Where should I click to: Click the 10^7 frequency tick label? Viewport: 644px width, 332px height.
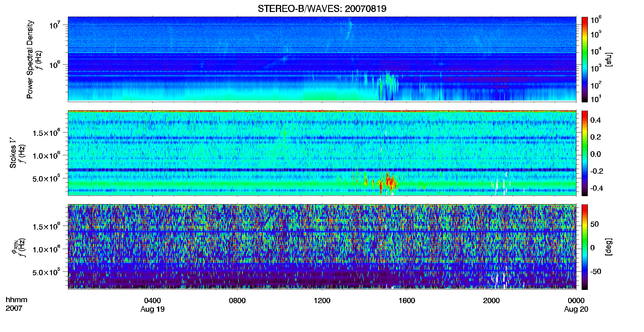55,25
